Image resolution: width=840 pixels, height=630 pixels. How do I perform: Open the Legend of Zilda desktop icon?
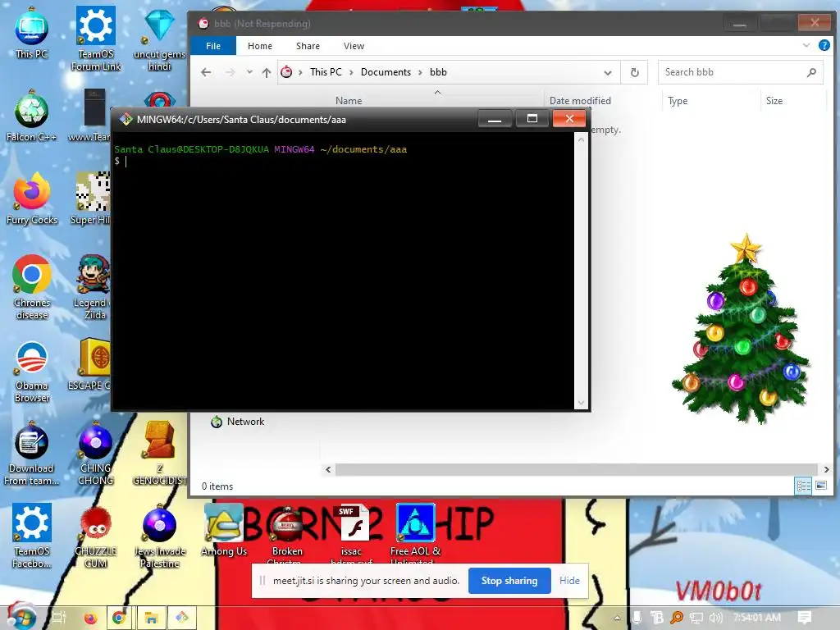[x=92, y=287]
